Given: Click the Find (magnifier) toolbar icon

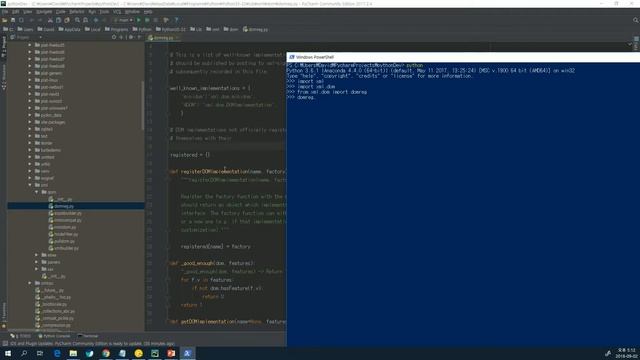Looking at the screenshot, I should point(77,20).
